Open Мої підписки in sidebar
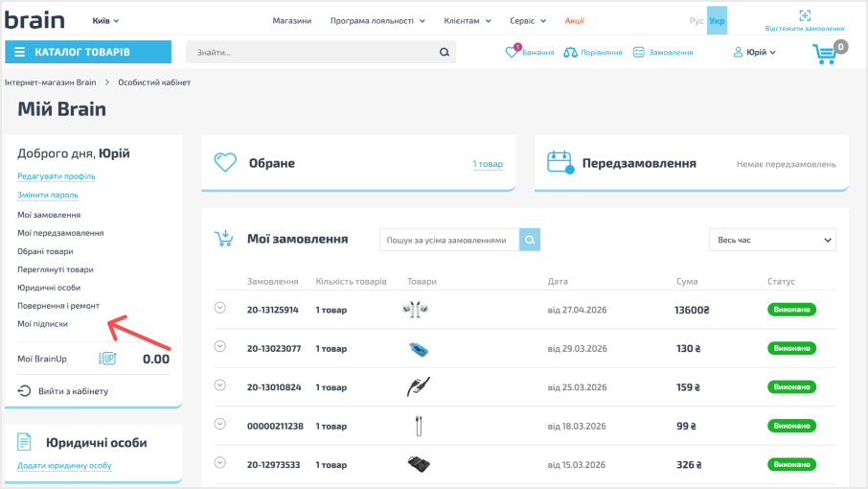Screen dimensions: 868x489 (x=42, y=323)
